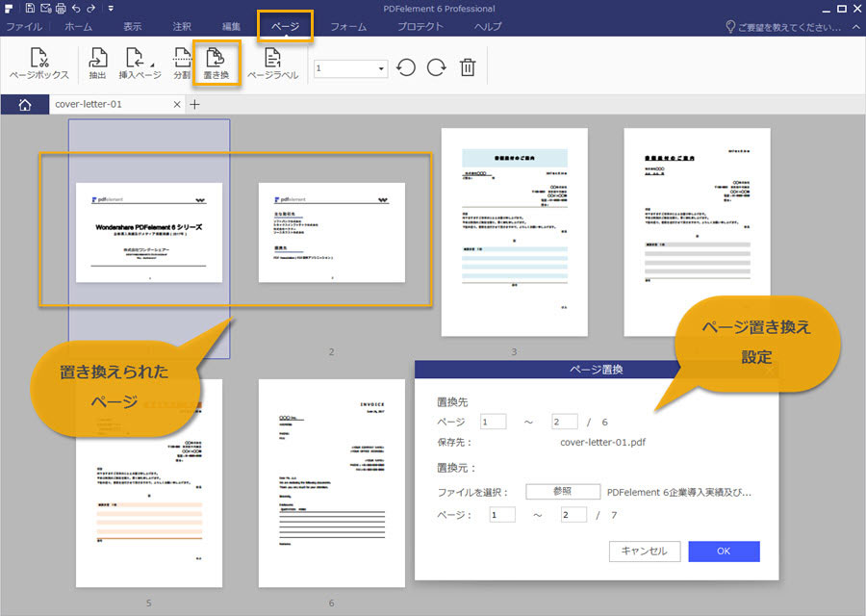This screenshot has height=616, width=866.
Task: Click the lightbulb feedback icon
Action: tap(730, 27)
